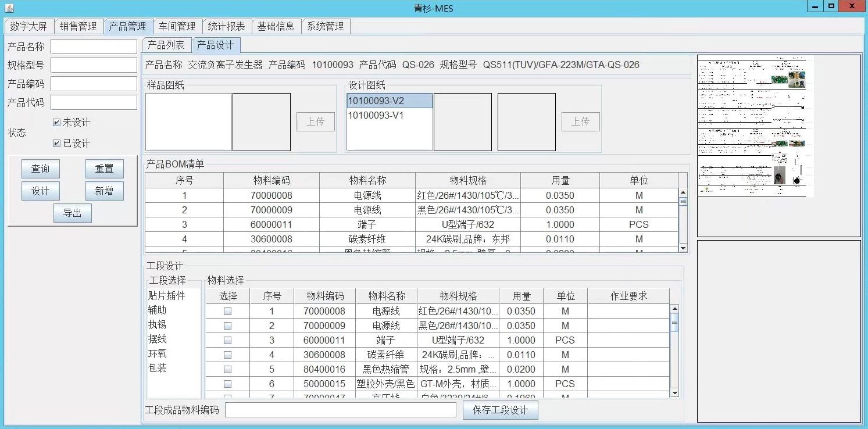The width and height of the screenshot is (868, 429).
Task: Choose the 包装 work stage
Action: [158, 369]
